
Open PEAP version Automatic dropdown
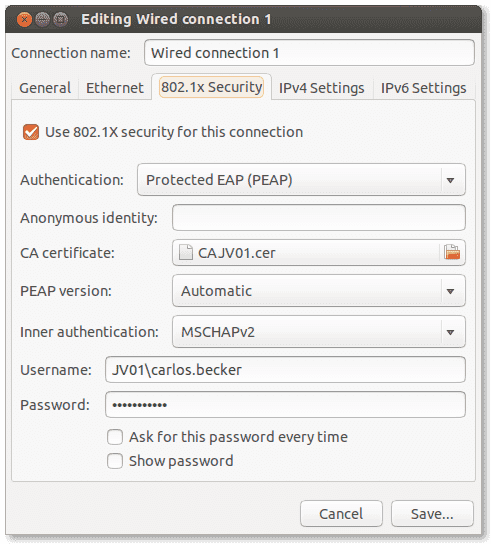[319, 291]
